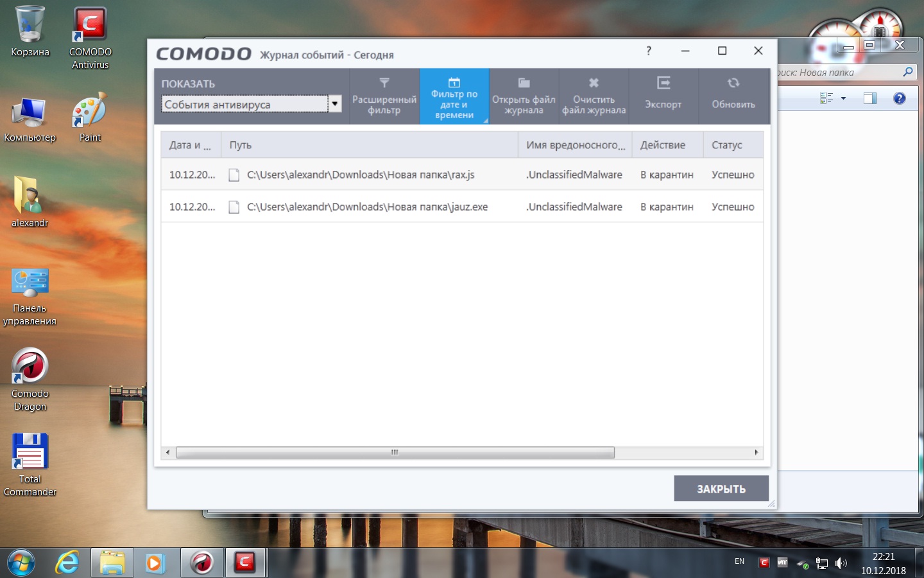924x578 pixels.
Task: Maximize the COMODO log window
Action: 722,51
